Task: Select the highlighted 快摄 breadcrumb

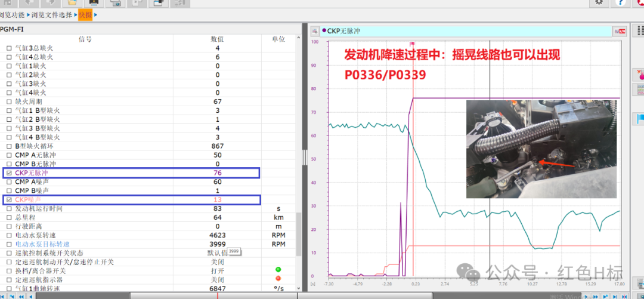Action: tap(85, 15)
